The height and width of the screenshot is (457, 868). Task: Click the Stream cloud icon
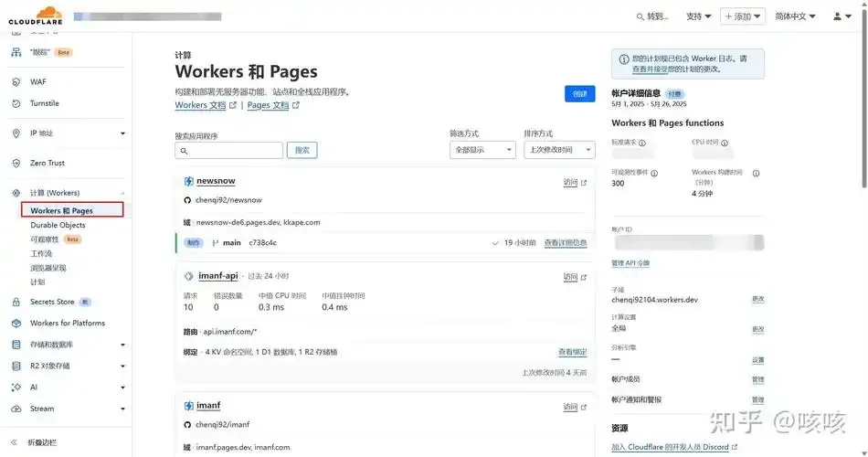point(16,409)
